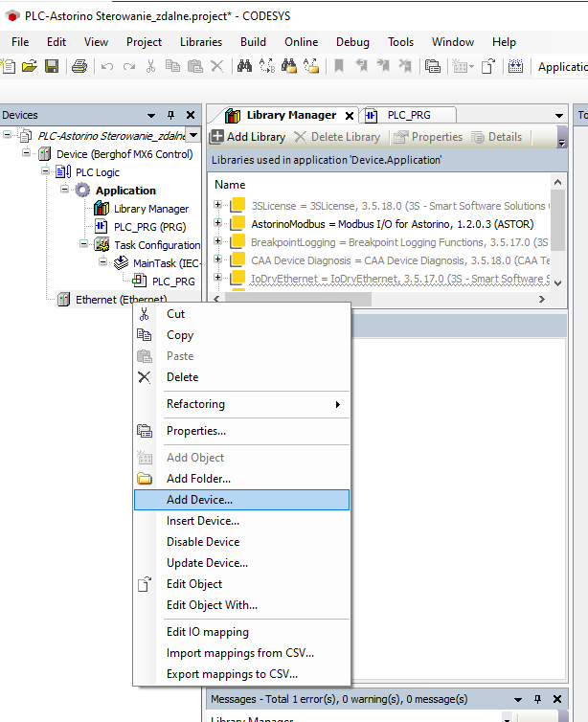Collapse the MainTask tree node
The width and height of the screenshot is (588, 722).
pyautogui.click(x=102, y=262)
